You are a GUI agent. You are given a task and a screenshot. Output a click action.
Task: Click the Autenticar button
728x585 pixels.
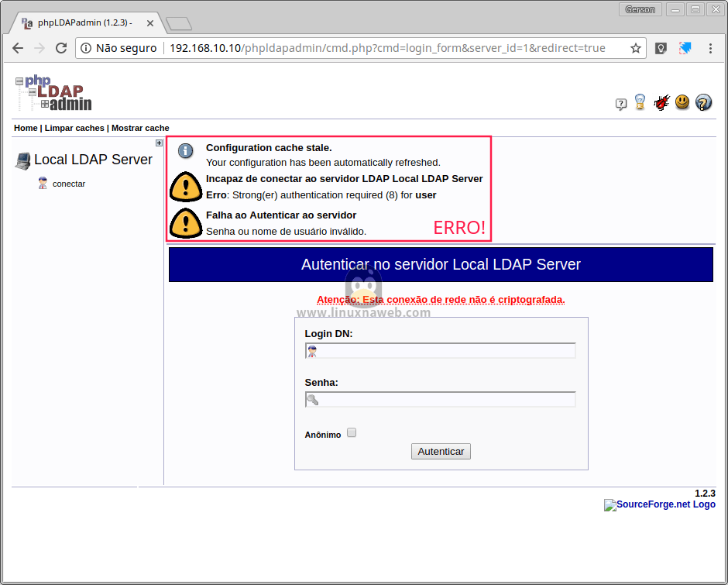click(x=441, y=451)
